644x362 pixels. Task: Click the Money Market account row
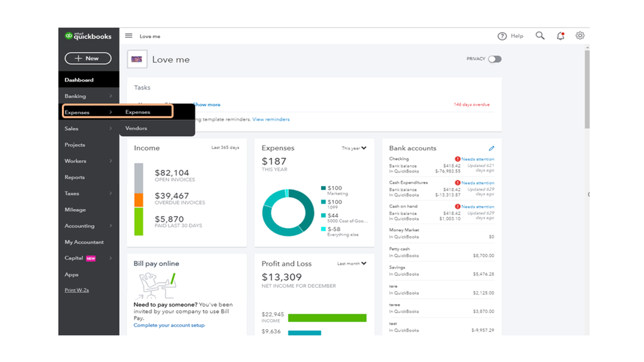442,233
